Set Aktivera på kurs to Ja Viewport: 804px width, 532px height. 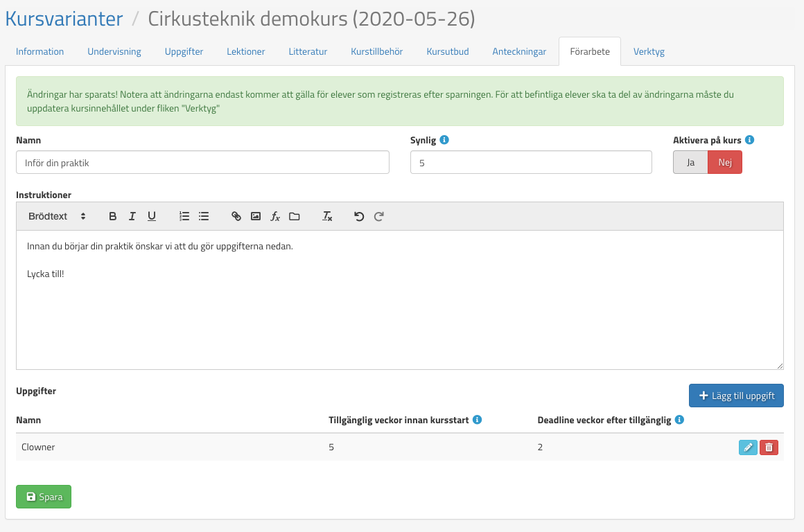pos(690,162)
